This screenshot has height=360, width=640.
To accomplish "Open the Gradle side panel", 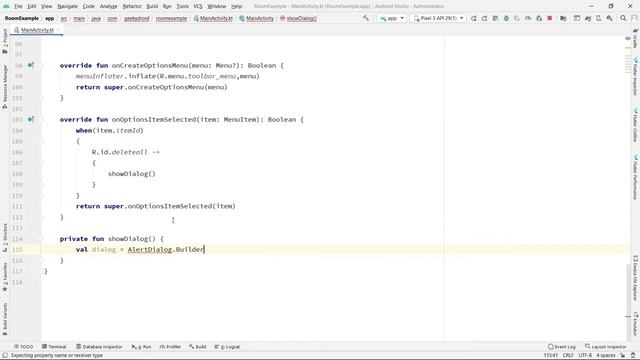I will point(635,39).
